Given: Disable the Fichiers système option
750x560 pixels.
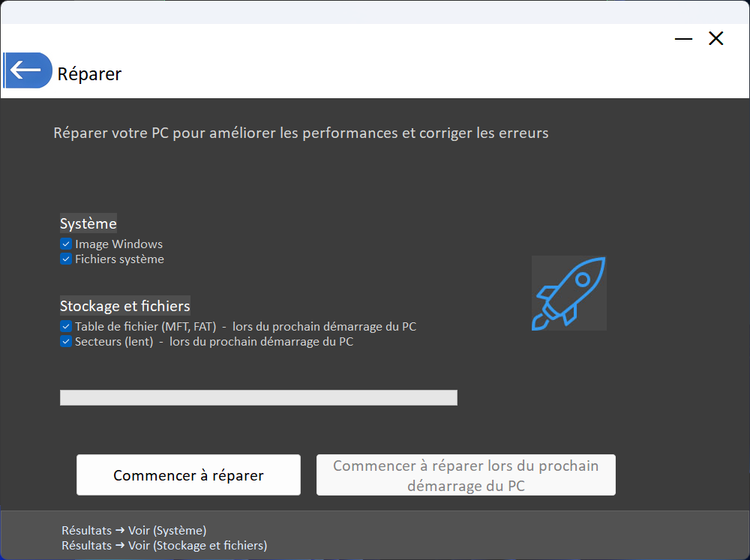Looking at the screenshot, I should (x=66, y=259).
